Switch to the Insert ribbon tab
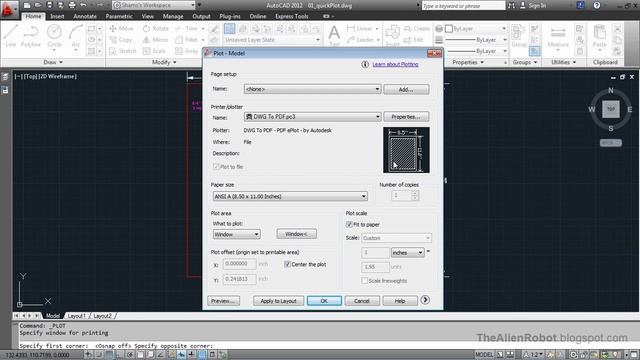640x360 pixels. (57, 16)
